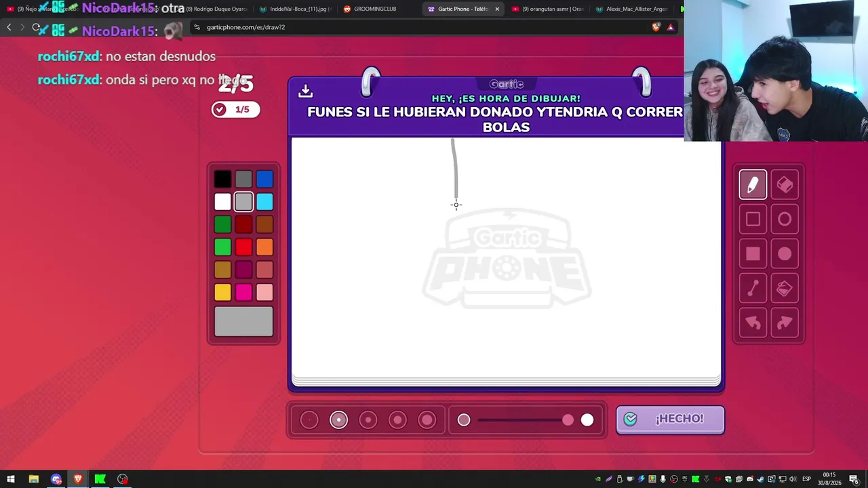The image size is (868, 488).
Task: Choose the second brush size
Action: [x=338, y=420]
